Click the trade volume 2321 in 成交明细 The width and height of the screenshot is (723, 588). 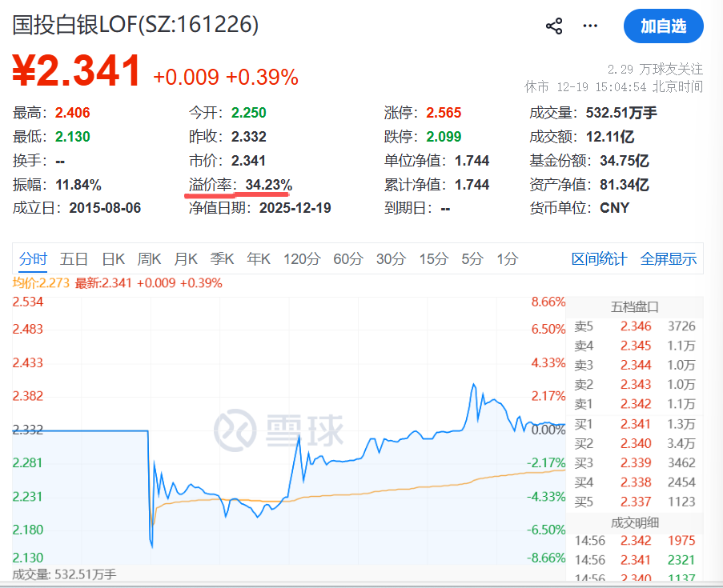click(681, 560)
